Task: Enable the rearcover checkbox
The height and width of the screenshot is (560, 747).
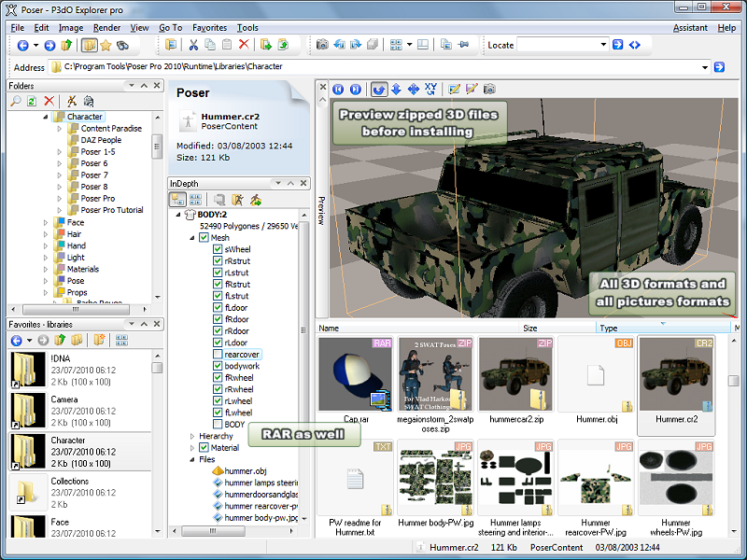Action: 218,355
